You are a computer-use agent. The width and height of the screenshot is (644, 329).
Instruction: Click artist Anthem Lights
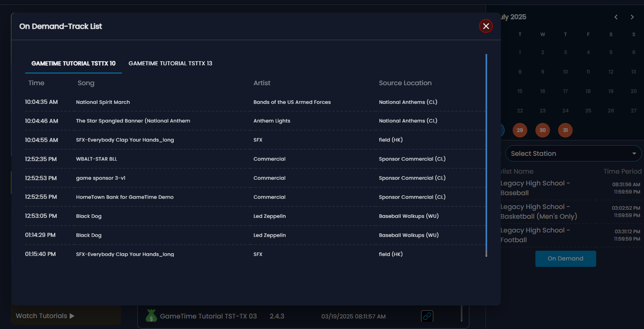272,121
